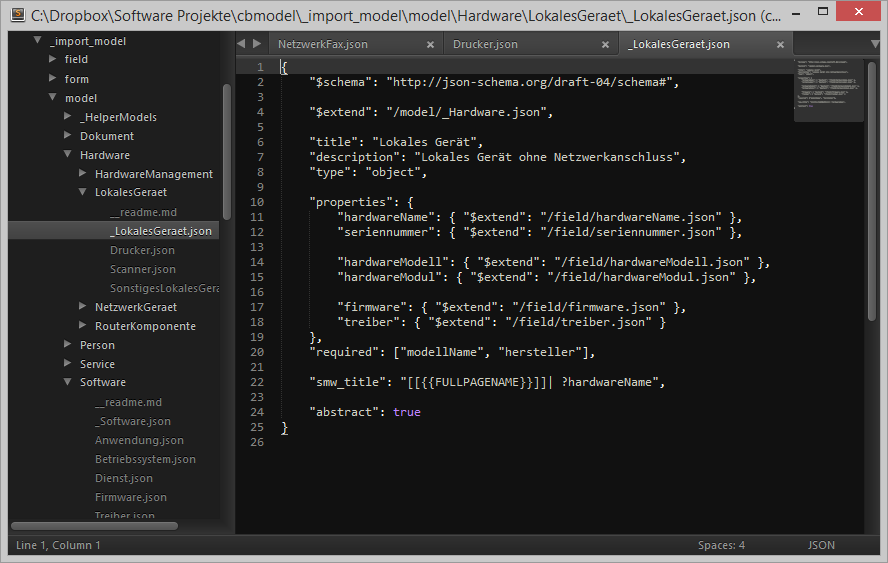Open Anwendung.json in the sidebar
Screen dimensions: 888x563
tap(139, 441)
